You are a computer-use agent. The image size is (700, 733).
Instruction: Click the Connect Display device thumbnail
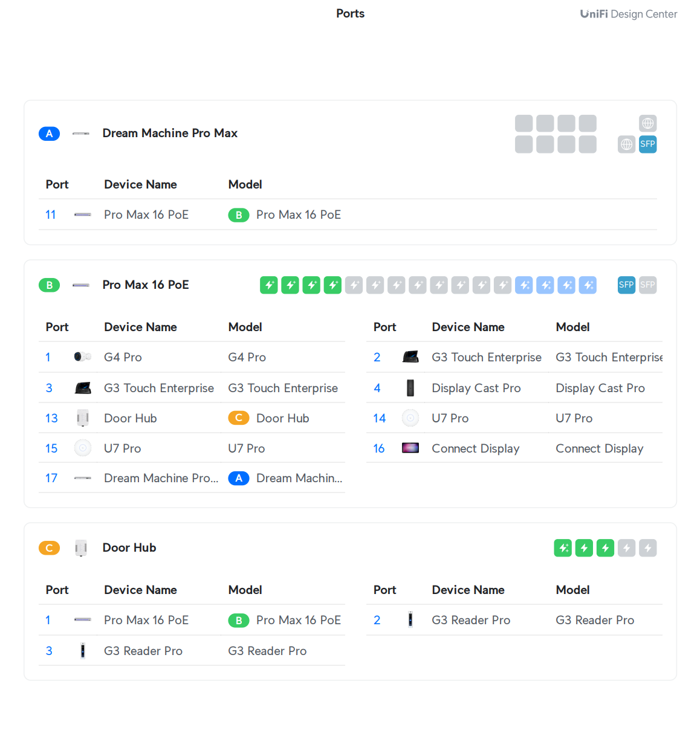(x=410, y=448)
